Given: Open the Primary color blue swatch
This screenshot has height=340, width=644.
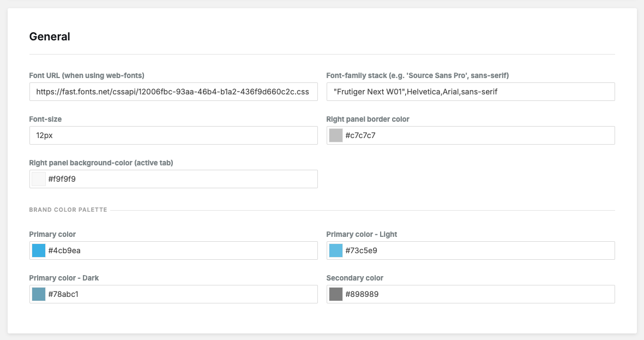Looking at the screenshot, I should coord(39,250).
